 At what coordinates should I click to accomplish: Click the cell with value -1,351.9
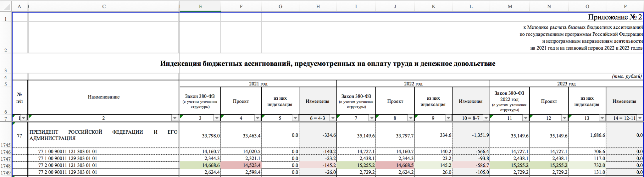click(471, 135)
